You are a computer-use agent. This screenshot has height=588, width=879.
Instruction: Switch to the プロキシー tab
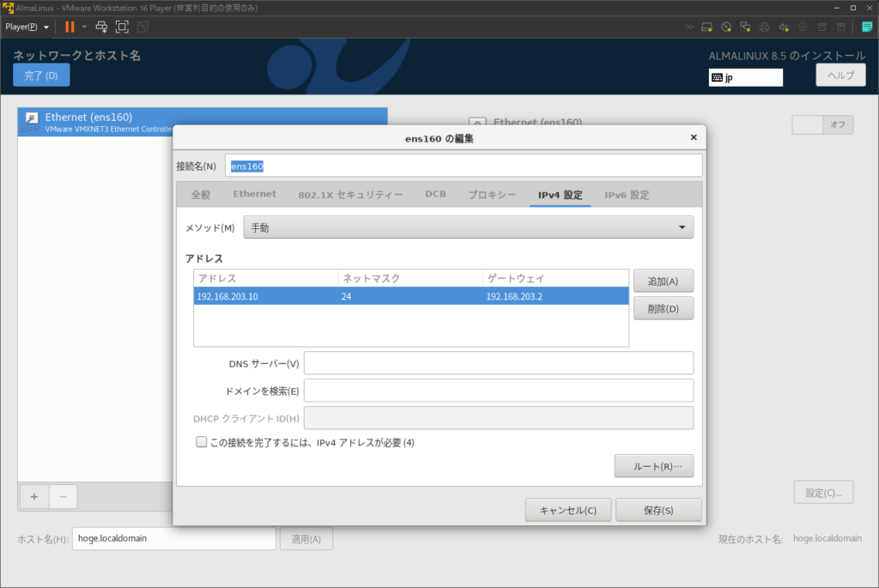pyautogui.click(x=492, y=195)
